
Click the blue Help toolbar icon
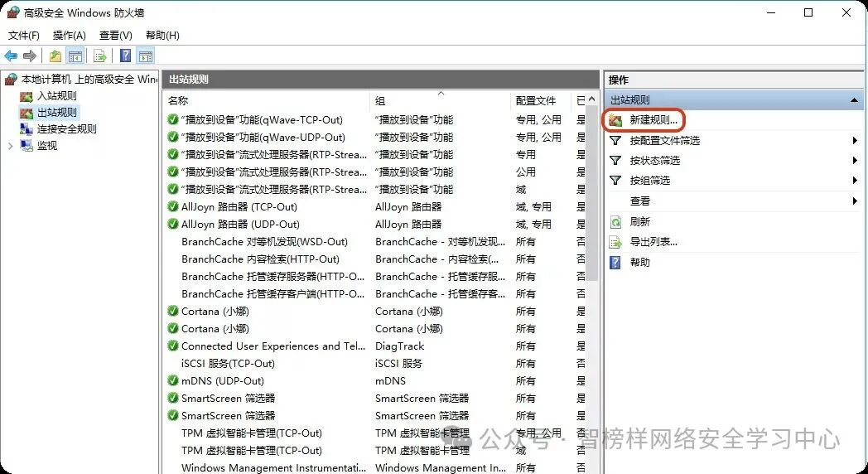[x=126, y=56]
